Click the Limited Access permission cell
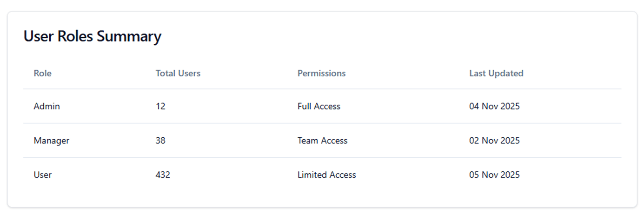This screenshot has height=216, width=644. [x=326, y=175]
